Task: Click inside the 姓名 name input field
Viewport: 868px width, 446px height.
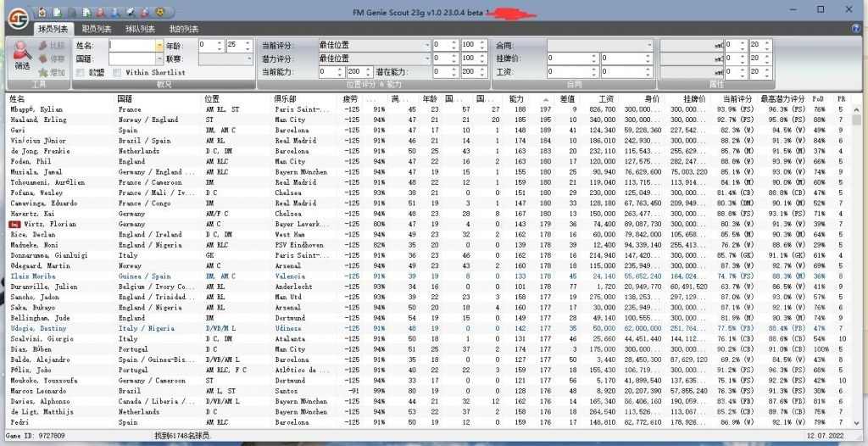Action: coord(131,45)
